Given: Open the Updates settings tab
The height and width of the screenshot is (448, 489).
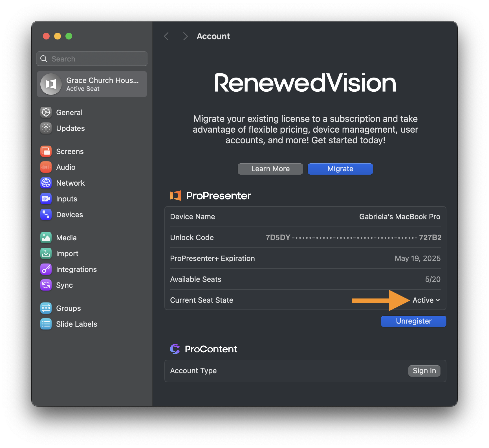Looking at the screenshot, I should (71, 128).
